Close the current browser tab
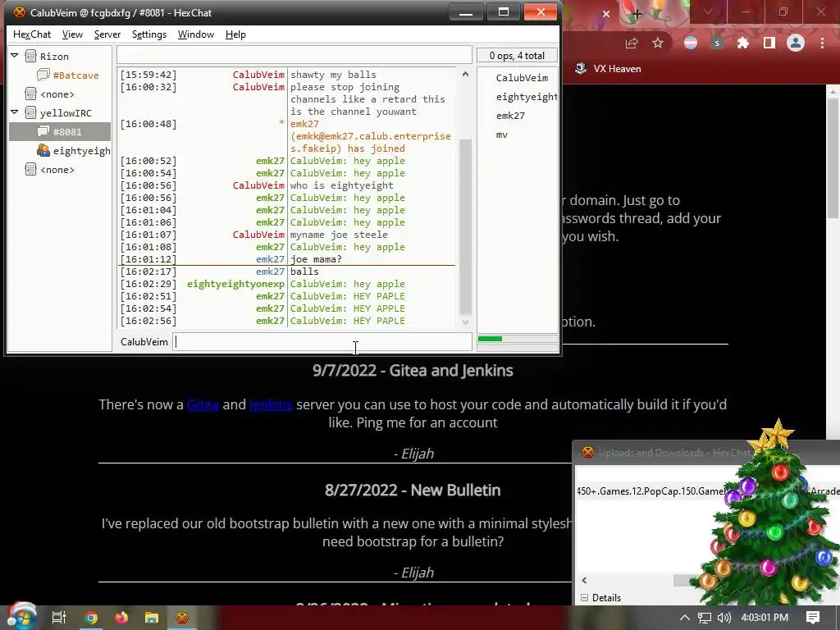 pyautogui.click(x=606, y=14)
